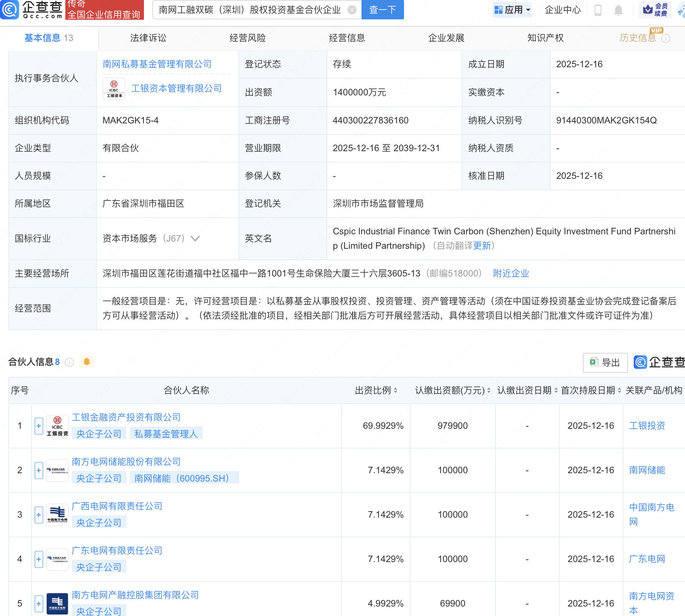Open notifications bell in top bar
685x616 pixels.
pos(618,10)
